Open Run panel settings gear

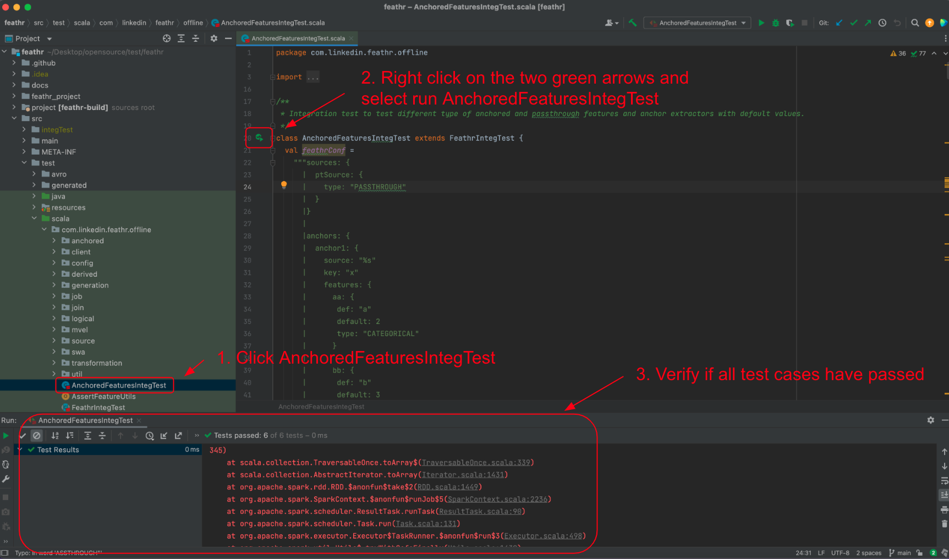tap(931, 420)
